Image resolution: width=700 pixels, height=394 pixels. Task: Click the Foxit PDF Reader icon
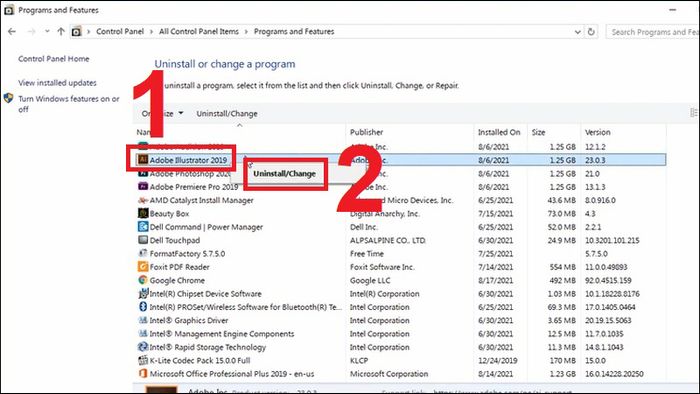coord(143,266)
